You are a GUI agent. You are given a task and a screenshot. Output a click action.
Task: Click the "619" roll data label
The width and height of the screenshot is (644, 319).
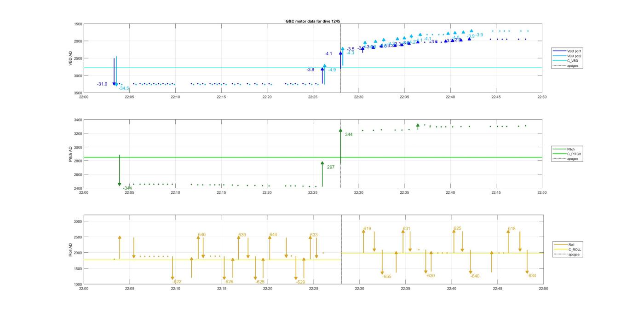tap(367, 228)
